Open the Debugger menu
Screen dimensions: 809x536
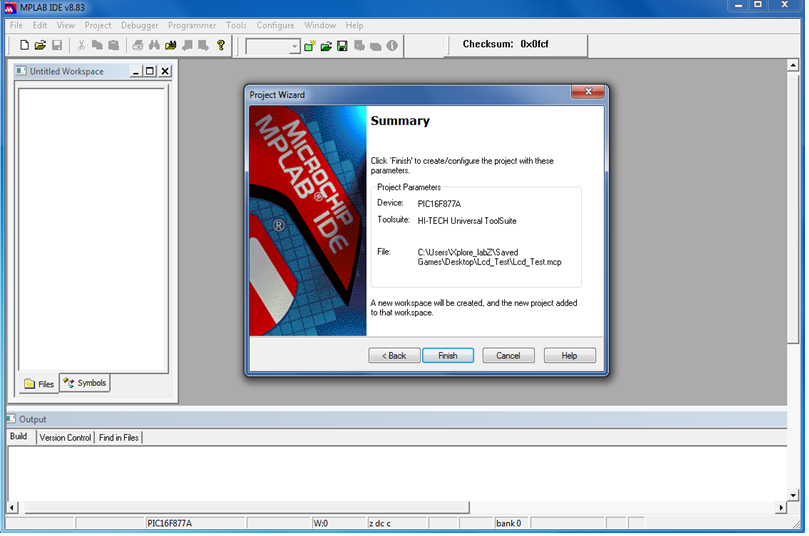coord(140,25)
